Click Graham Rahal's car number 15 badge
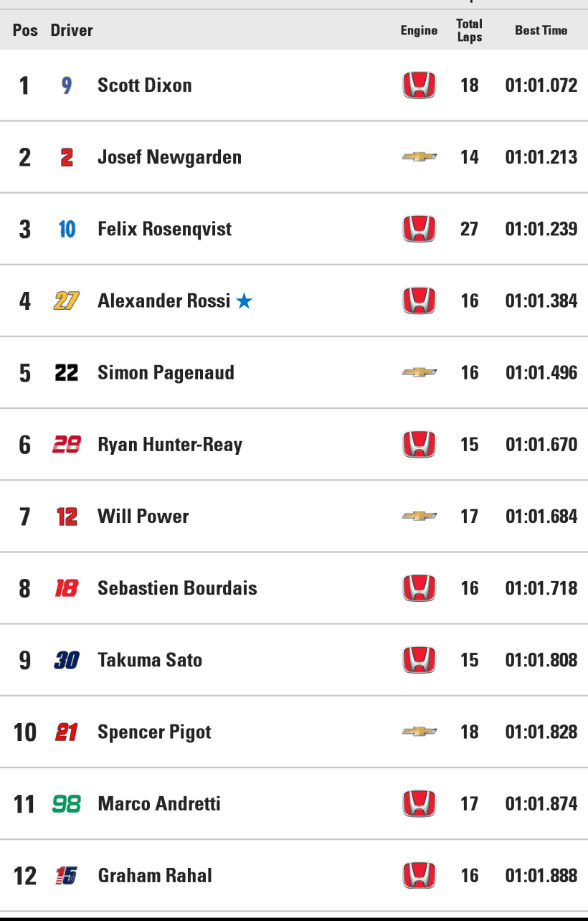Viewport: 588px width, 921px height. tap(67, 876)
